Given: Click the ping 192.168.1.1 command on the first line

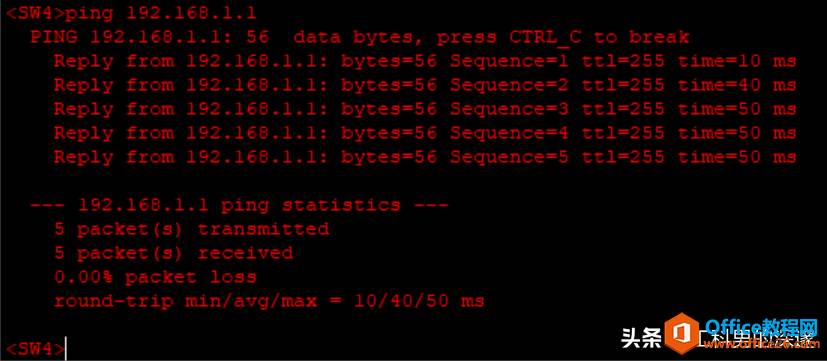Looking at the screenshot, I should tap(160, 13).
